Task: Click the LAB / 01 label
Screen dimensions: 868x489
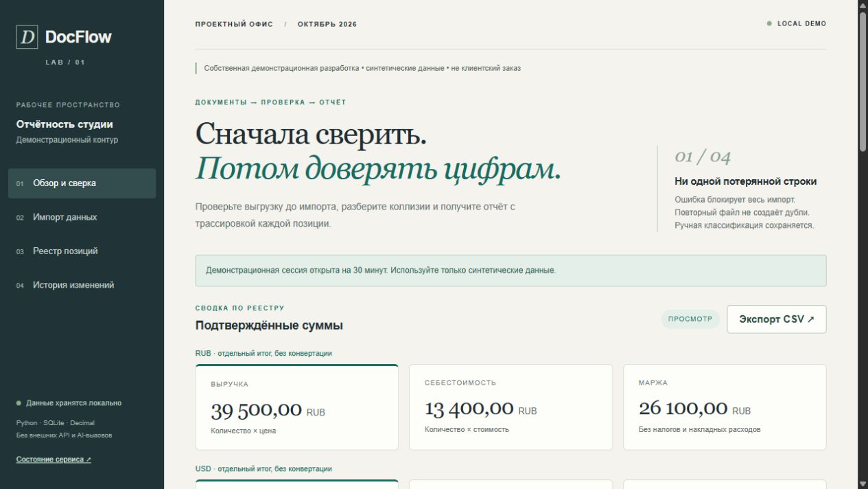Action: tap(65, 62)
